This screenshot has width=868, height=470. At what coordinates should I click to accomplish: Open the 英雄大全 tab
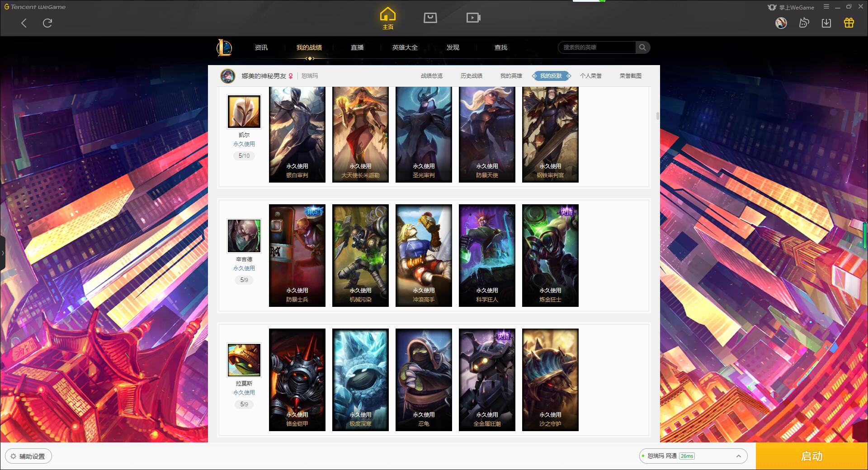point(405,47)
